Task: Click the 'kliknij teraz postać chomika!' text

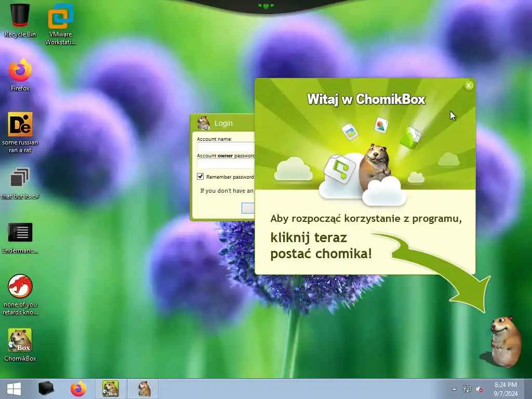Action: (321, 246)
